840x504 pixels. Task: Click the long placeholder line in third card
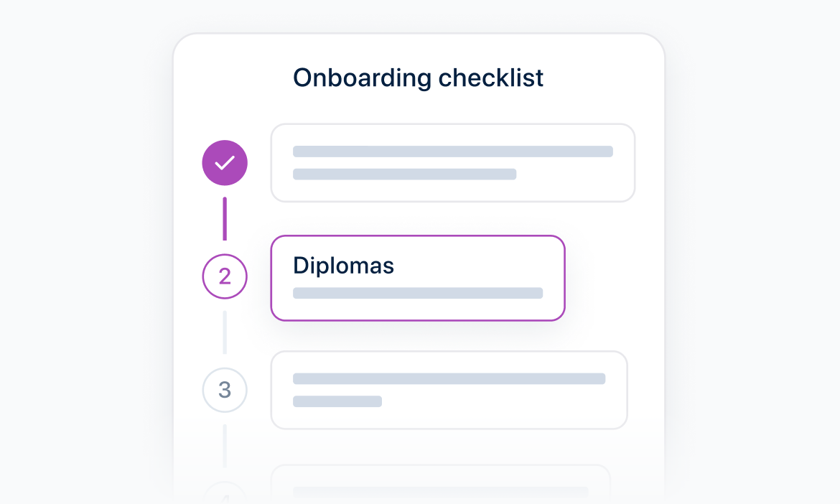click(449, 378)
